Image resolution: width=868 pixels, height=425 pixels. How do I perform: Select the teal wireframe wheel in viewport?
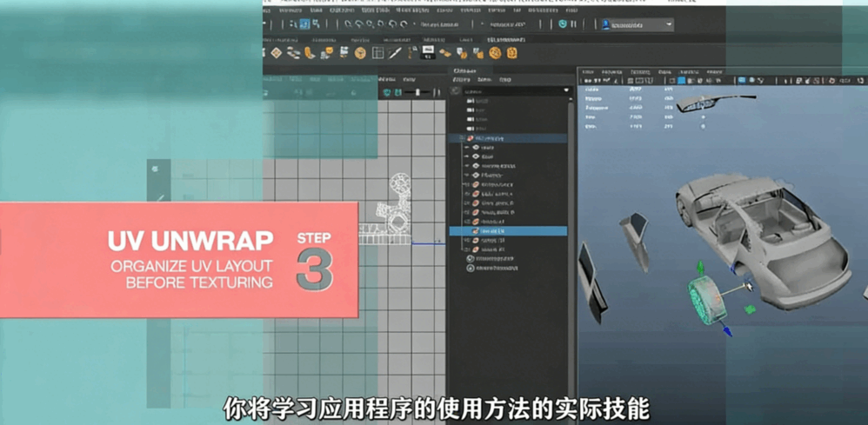coord(706,300)
